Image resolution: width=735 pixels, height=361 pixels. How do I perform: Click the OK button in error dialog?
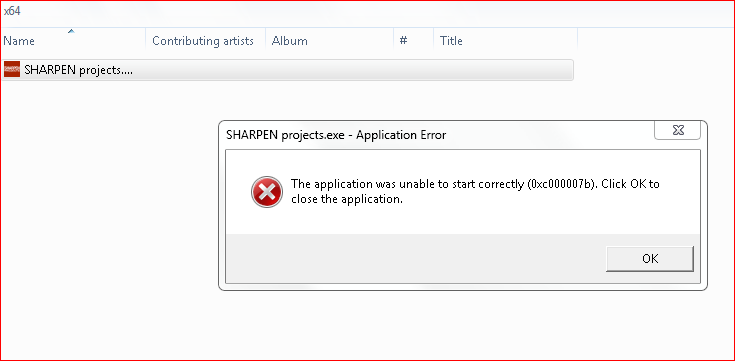(x=649, y=259)
